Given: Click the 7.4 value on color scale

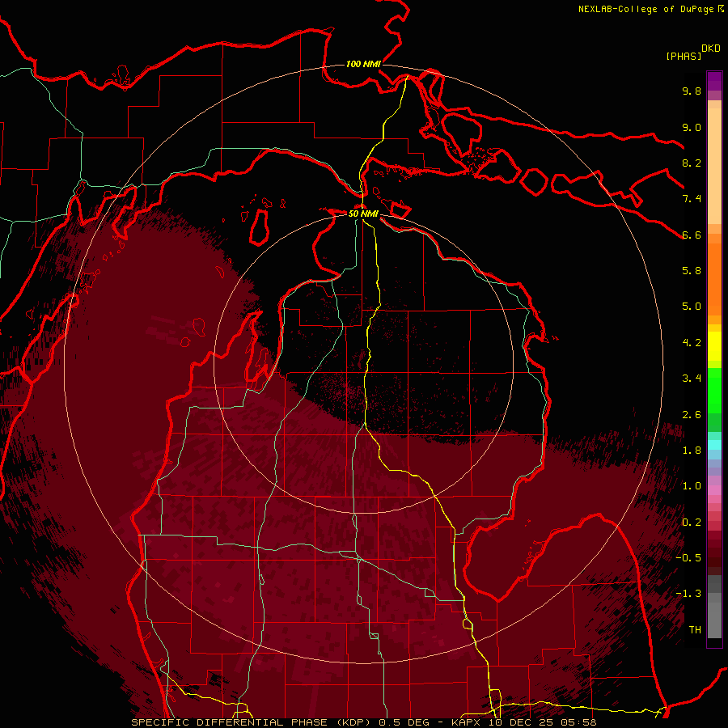Looking at the screenshot, I should pos(692,199).
